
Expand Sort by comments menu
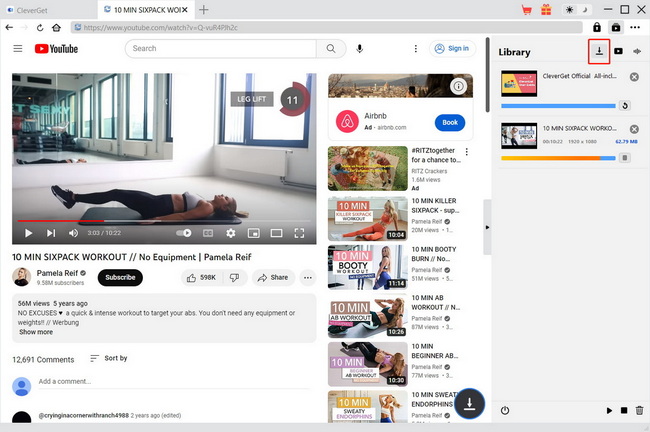point(108,358)
